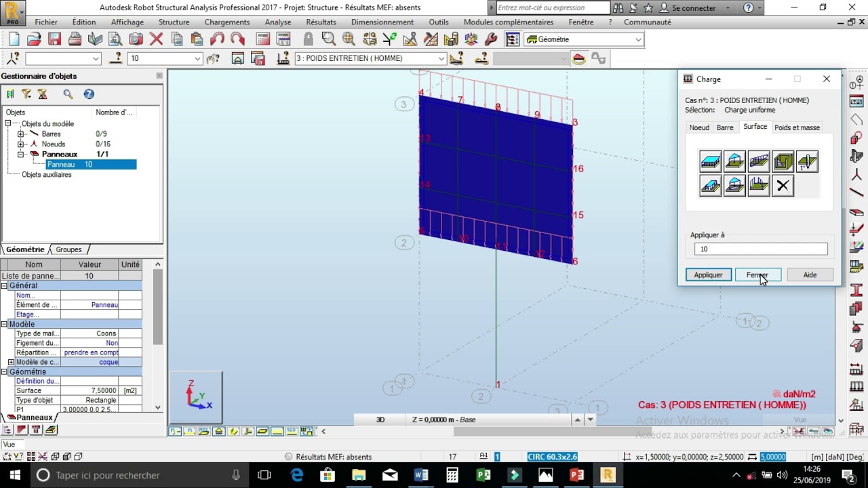Launch the calculator icon in toolbar

263,39
